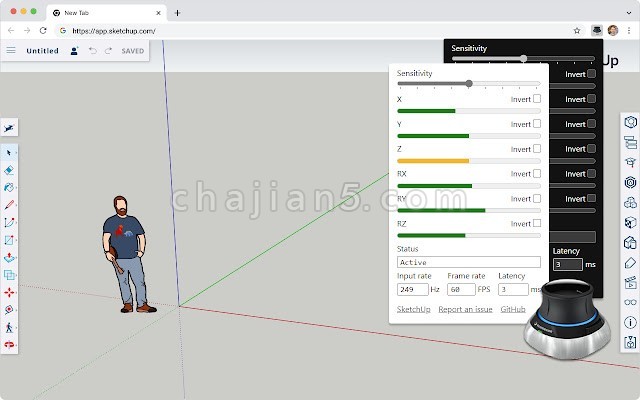Activate the Push/Pull tool
This screenshot has width=640, height=400.
(x=9, y=258)
